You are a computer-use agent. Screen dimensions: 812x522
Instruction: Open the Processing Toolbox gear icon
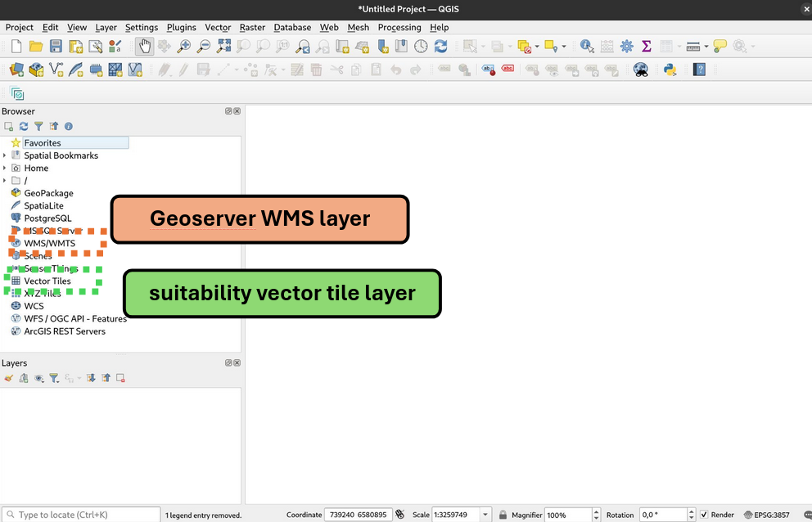[627, 47]
